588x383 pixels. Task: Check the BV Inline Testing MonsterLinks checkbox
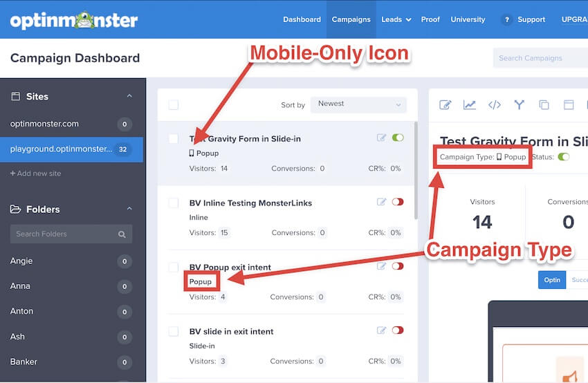(x=173, y=203)
